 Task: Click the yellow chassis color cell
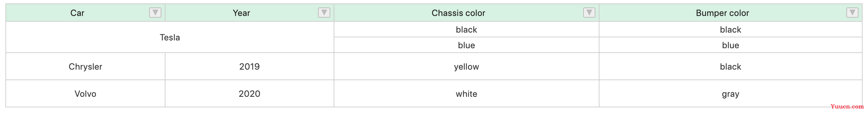[x=467, y=67]
